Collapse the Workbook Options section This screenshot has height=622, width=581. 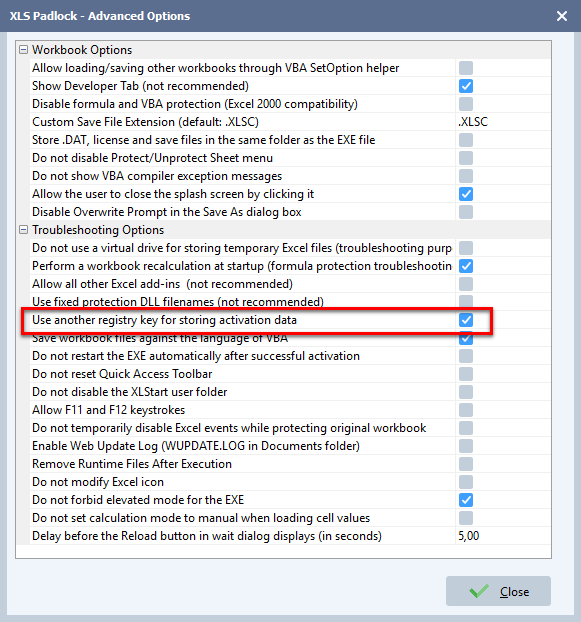[x=24, y=50]
